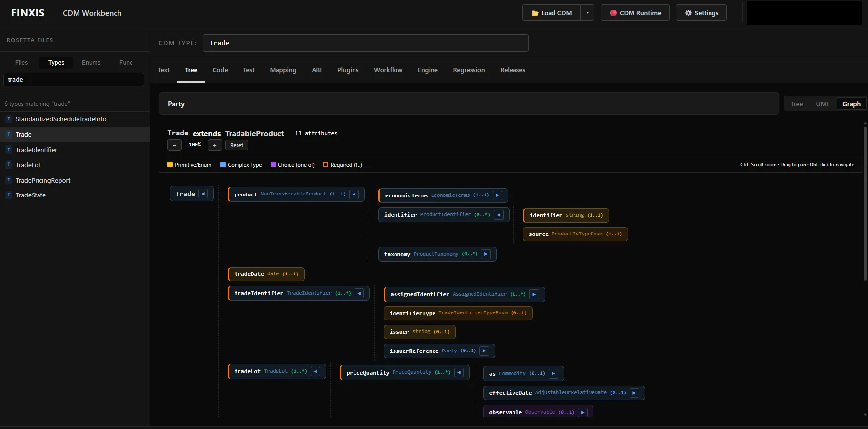Image resolution: width=868 pixels, height=429 pixels.
Task: Click the Complex Type blue legend swatch
Action: (x=223, y=165)
